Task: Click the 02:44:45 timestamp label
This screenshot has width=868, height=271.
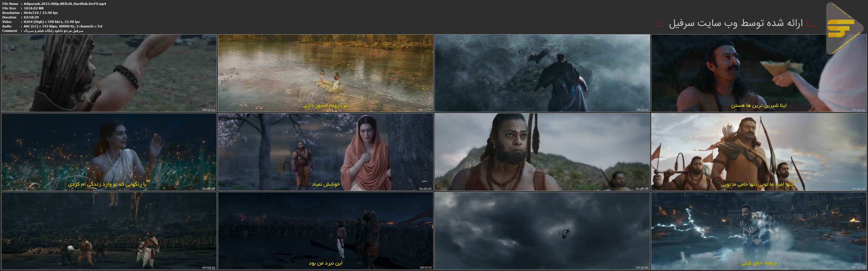Action: pyautogui.click(x=859, y=268)
